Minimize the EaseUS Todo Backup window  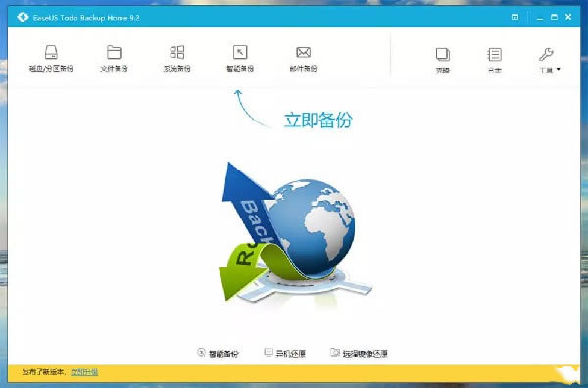click(540, 18)
